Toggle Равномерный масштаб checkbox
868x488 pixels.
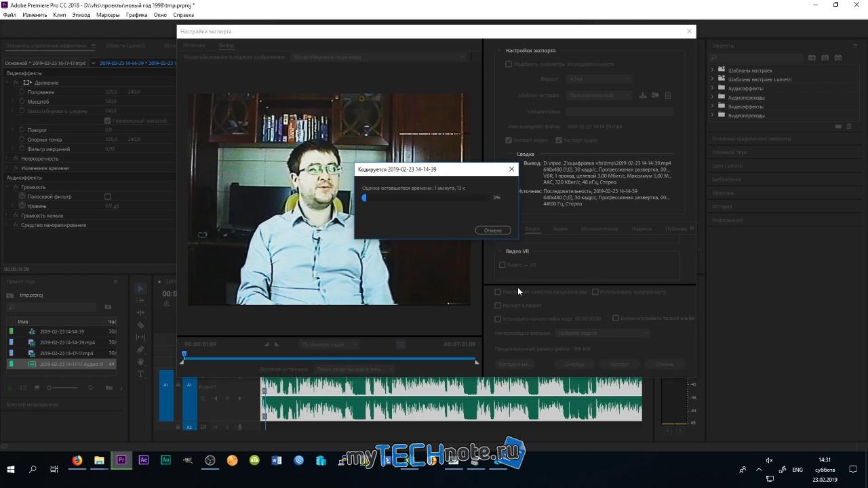(x=107, y=121)
